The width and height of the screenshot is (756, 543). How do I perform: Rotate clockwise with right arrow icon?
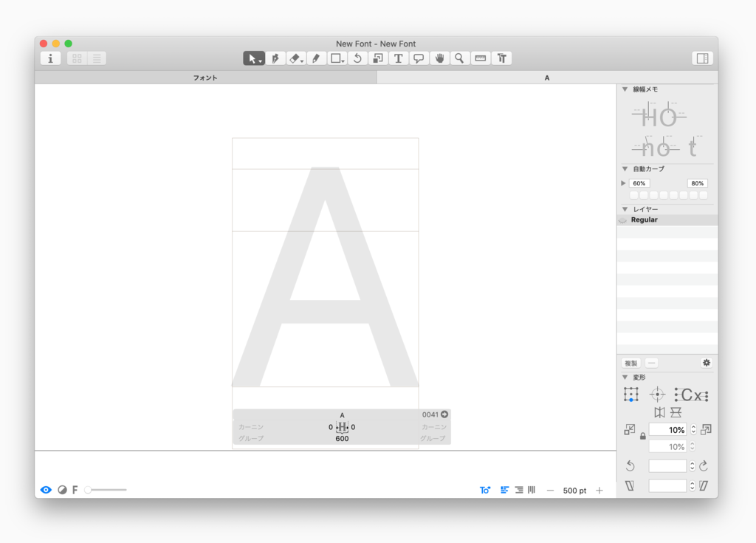(x=704, y=465)
